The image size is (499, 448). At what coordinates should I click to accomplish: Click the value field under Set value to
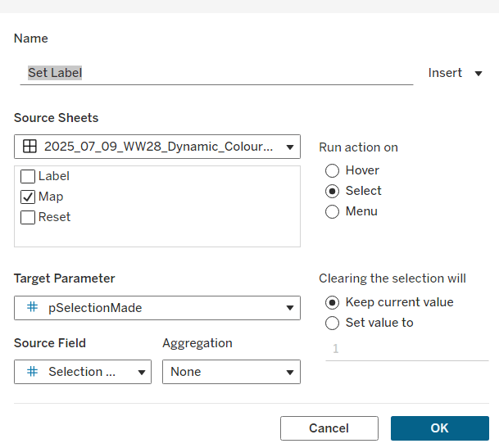pyautogui.click(x=406, y=349)
